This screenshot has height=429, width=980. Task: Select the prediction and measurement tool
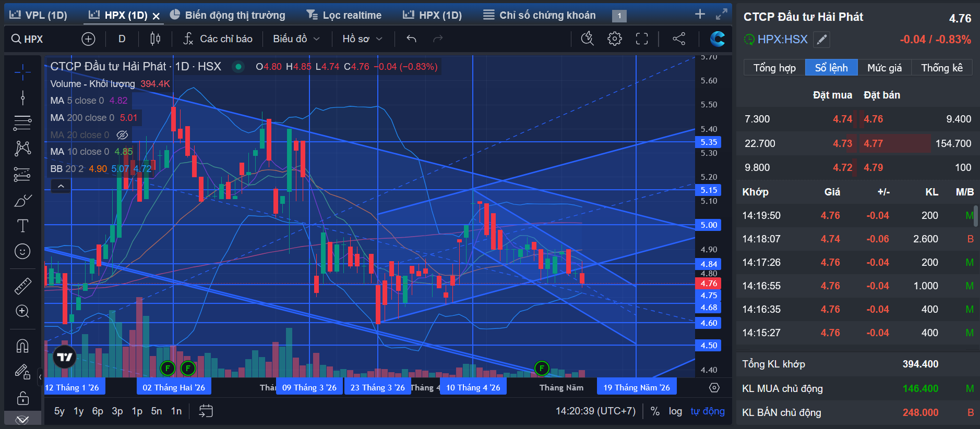22,174
